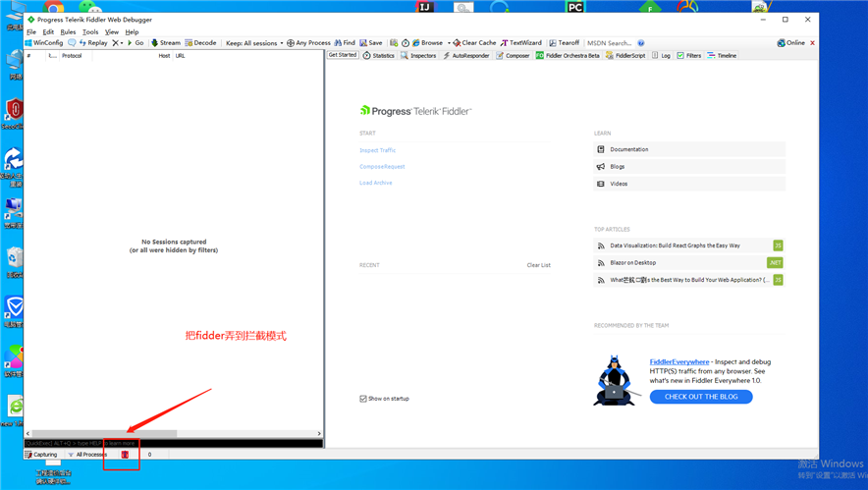The height and width of the screenshot is (490, 868).
Task: Open the Rules menu
Action: pyautogui.click(x=68, y=31)
